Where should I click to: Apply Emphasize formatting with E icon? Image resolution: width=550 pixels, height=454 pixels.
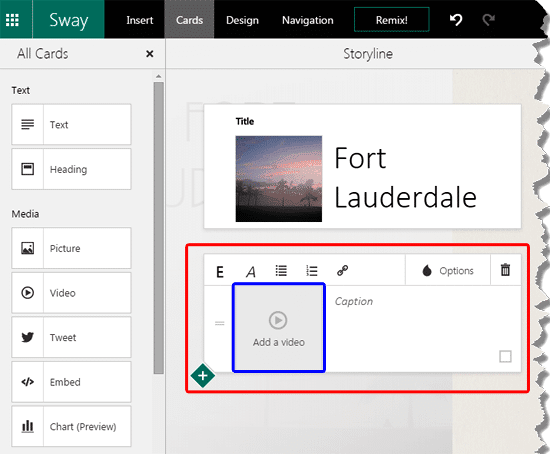220,271
